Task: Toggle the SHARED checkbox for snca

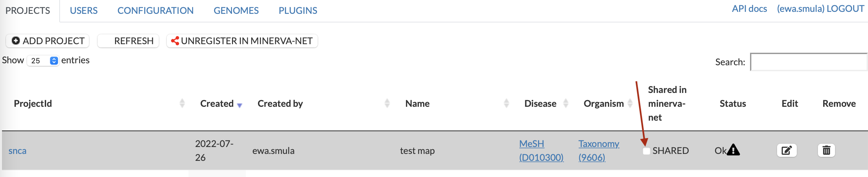Action: (x=646, y=151)
